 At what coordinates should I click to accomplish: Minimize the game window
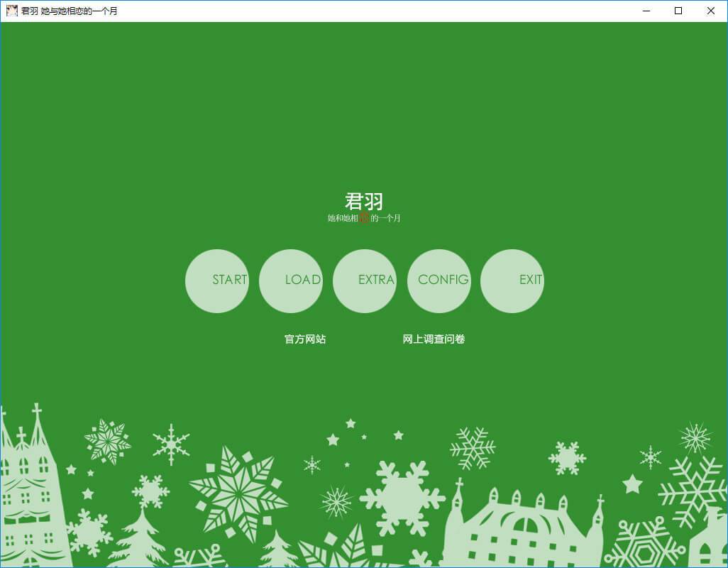point(646,11)
